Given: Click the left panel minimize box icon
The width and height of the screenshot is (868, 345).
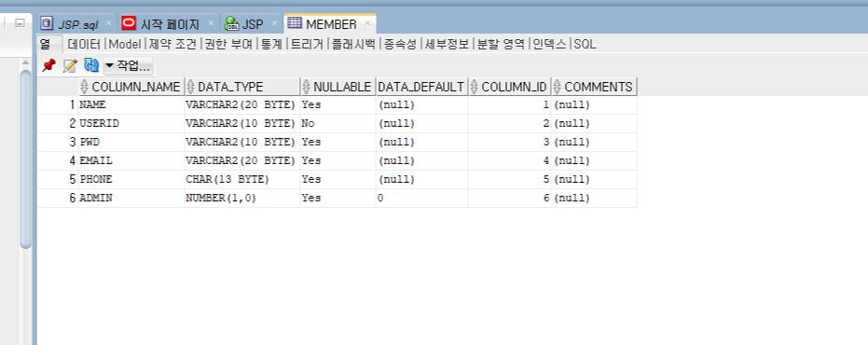Looking at the screenshot, I should pos(20,23).
